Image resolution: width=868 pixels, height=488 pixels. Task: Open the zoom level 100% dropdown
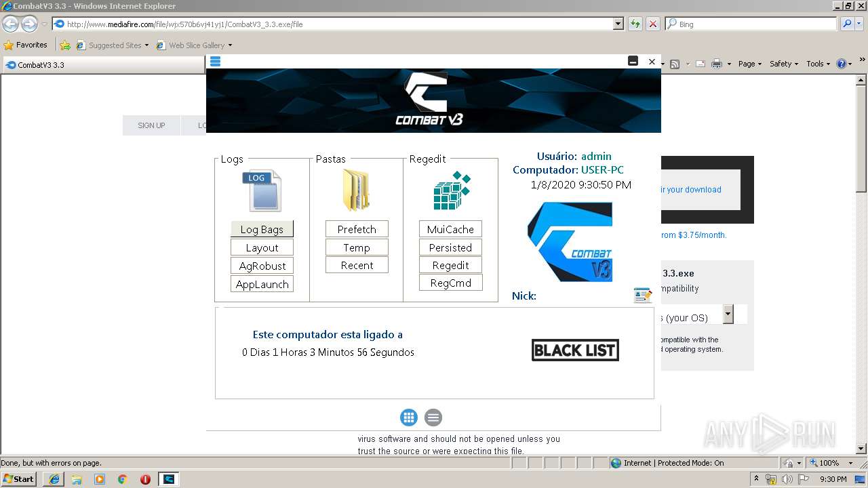click(850, 463)
